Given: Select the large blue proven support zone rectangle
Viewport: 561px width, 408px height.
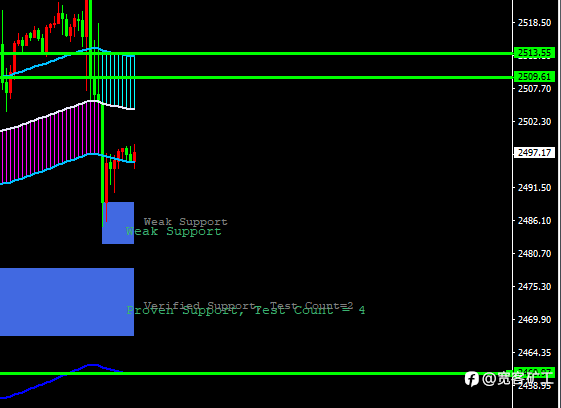Looking at the screenshot, I should (x=67, y=302).
